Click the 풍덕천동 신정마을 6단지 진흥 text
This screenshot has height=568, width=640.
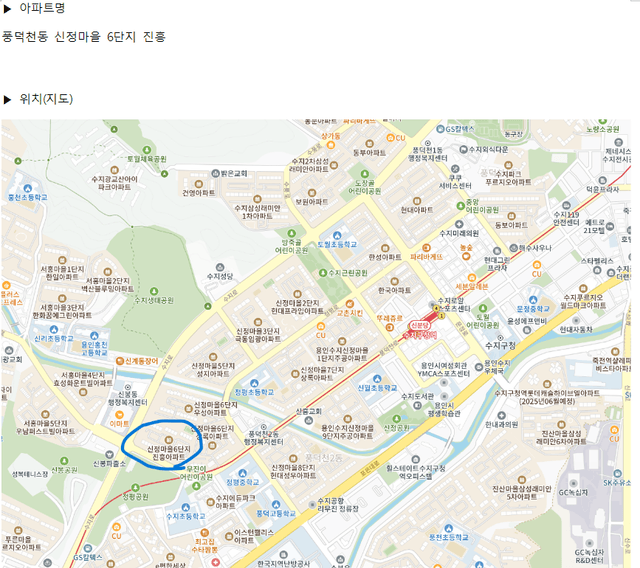pos(84,37)
